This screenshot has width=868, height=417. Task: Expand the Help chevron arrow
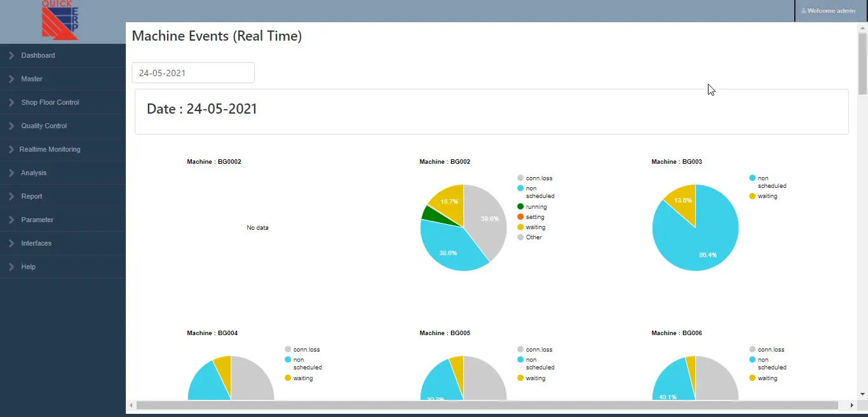click(x=11, y=267)
